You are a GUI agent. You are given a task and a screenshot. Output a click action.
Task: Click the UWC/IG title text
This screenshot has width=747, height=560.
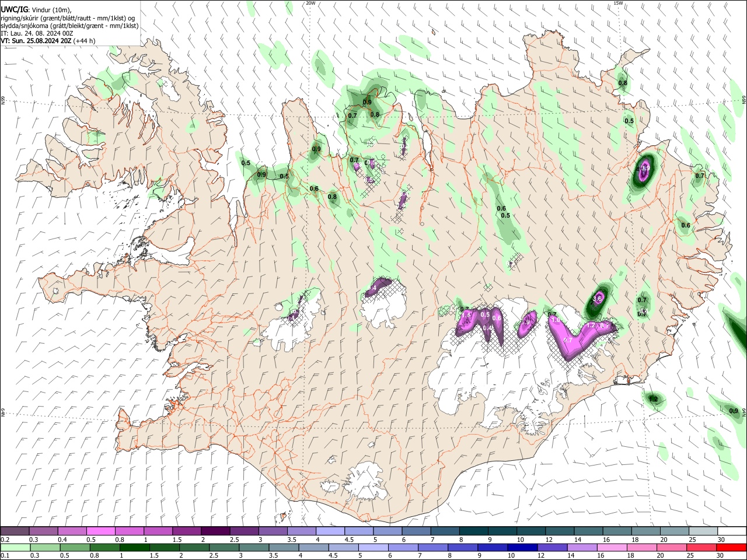point(14,10)
